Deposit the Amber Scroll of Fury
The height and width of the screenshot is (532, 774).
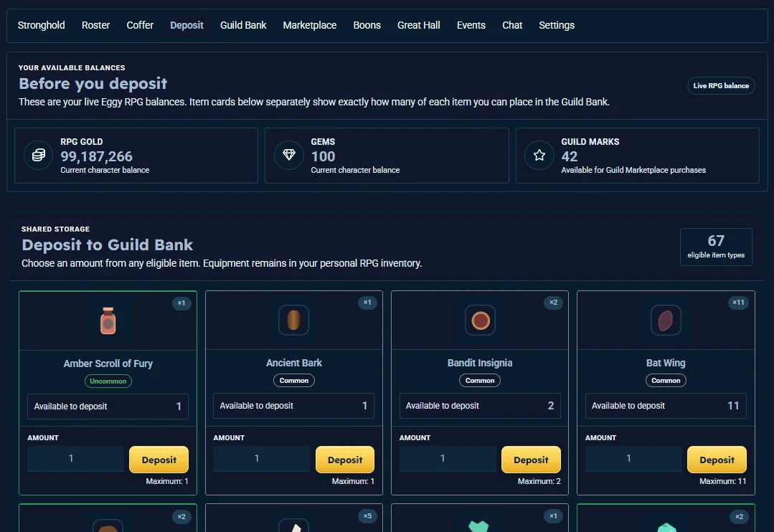[x=159, y=460]
